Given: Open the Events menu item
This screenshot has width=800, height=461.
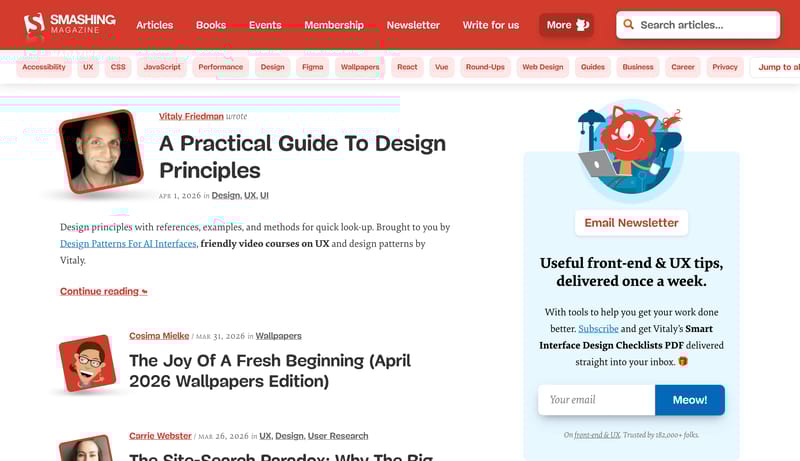Looking at the screenshot, I should click(265, 25).
